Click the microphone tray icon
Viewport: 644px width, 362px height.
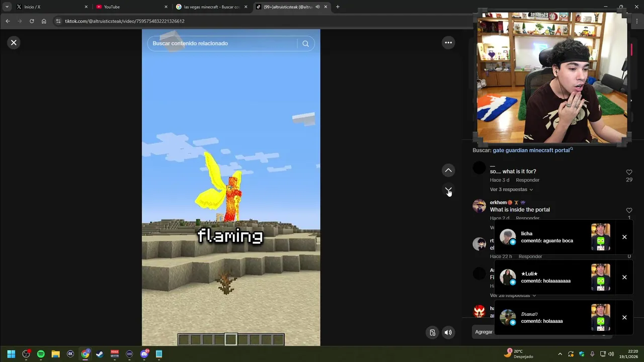tap(592, 354)
